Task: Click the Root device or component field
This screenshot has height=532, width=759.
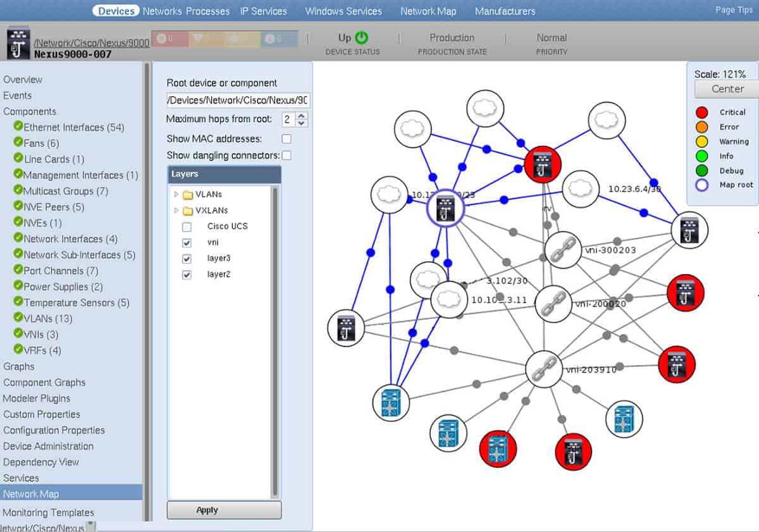Action: 238,101
